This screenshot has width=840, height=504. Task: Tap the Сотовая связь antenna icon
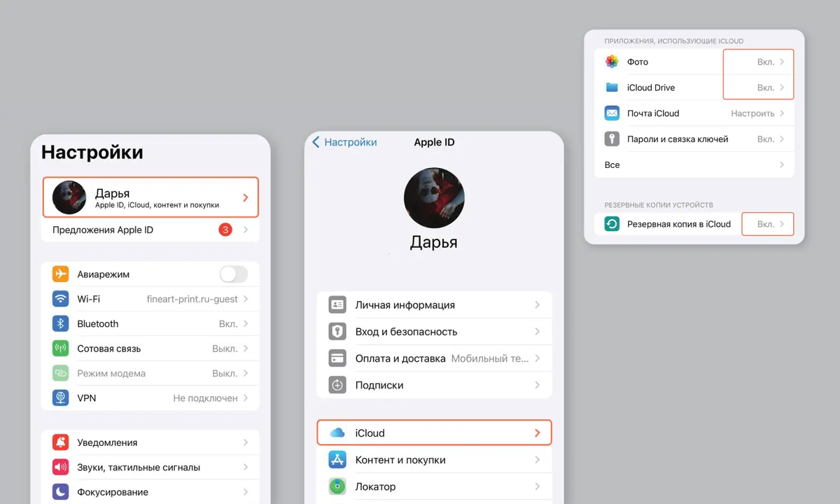click(60, 349)
